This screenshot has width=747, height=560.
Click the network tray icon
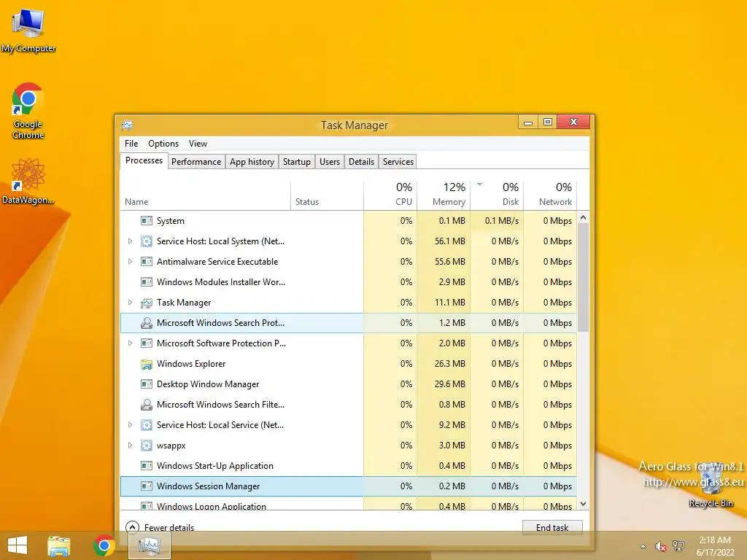[x=678, y=545]
